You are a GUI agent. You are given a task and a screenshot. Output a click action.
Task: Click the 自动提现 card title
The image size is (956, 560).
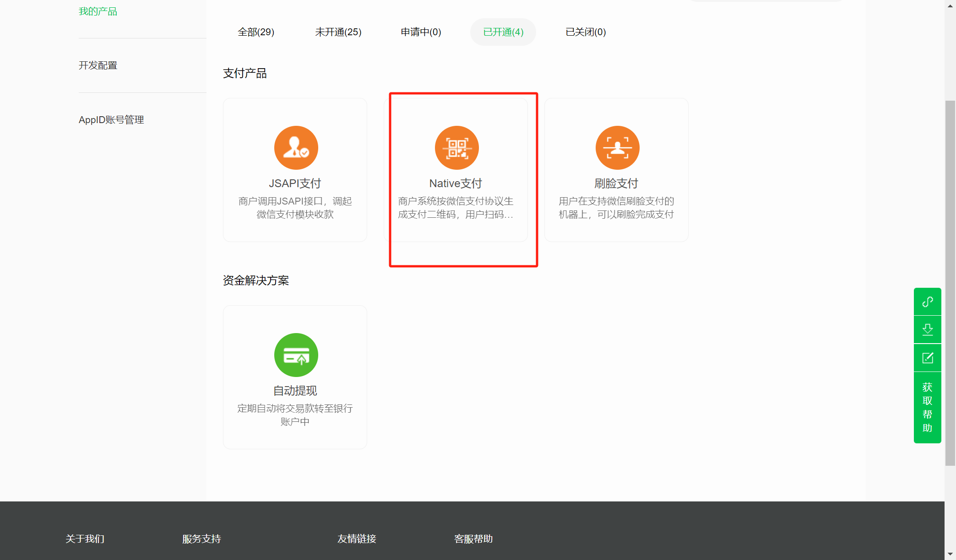pos(295,391)
